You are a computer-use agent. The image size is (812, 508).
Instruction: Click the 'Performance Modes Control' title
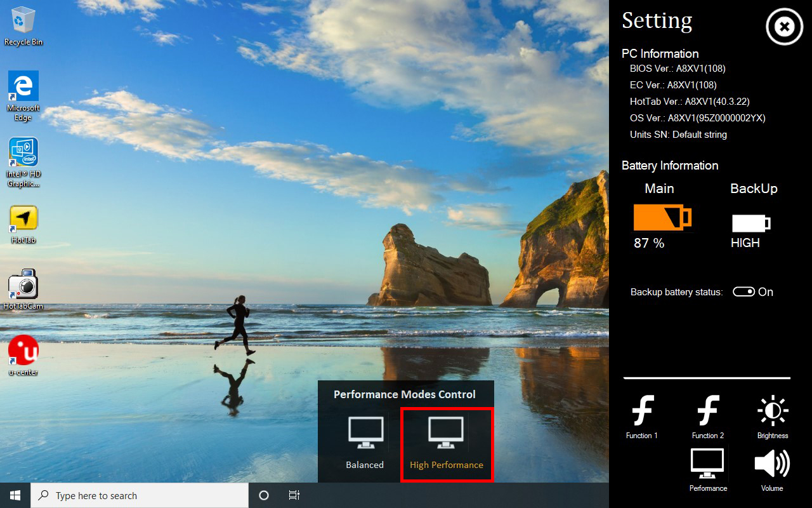(x=405, y=394)
